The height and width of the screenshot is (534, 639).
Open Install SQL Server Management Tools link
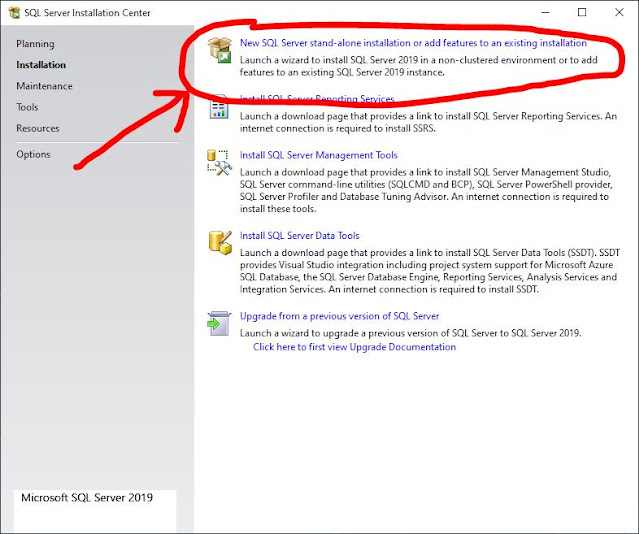(318, 155)
